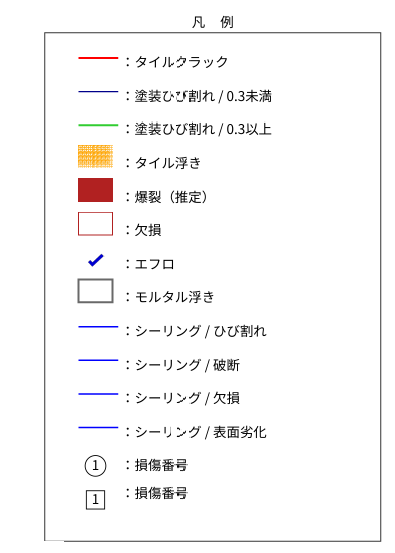Click the dark blue 0.3未満 crack line
This screenshot has height=553, width=395.
coord(98,92)
